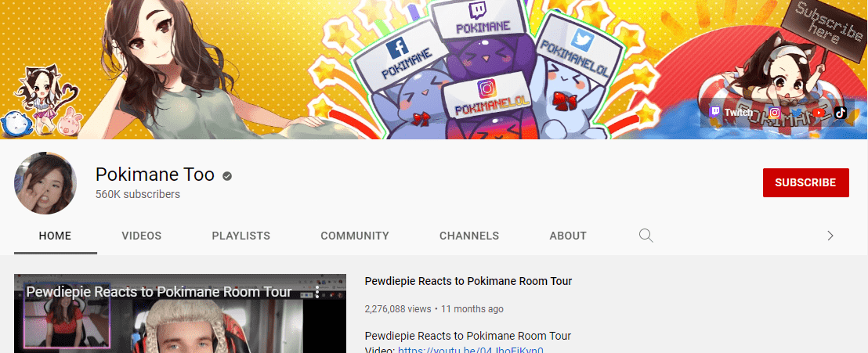The image size is (868, 353).
Task: Open the YouTube icon in banner links
Action: pos(819,113)
